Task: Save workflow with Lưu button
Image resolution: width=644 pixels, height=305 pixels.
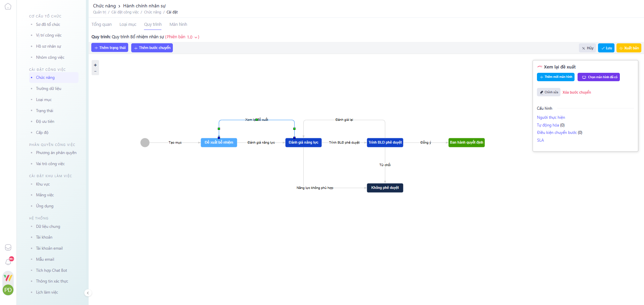Action: 606,48
